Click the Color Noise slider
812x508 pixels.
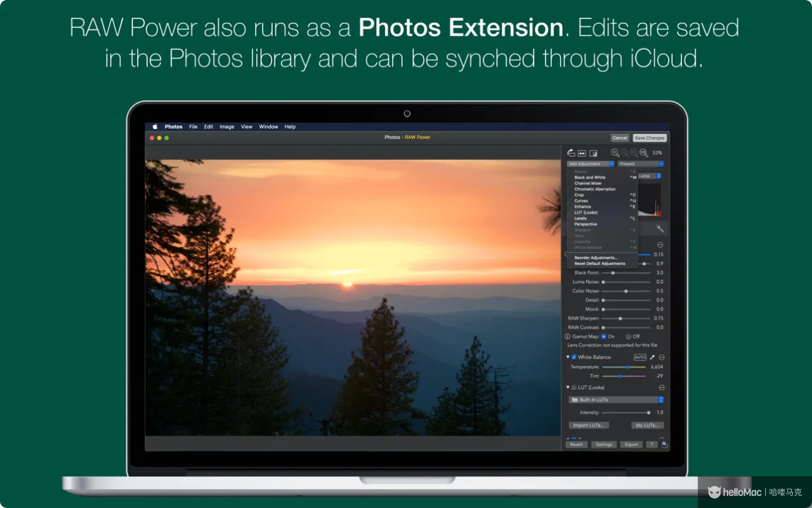626,291
